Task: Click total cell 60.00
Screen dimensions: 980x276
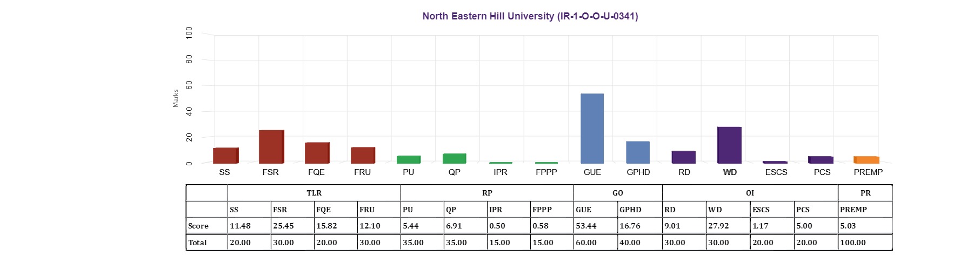Action: [x=596, y=243]
